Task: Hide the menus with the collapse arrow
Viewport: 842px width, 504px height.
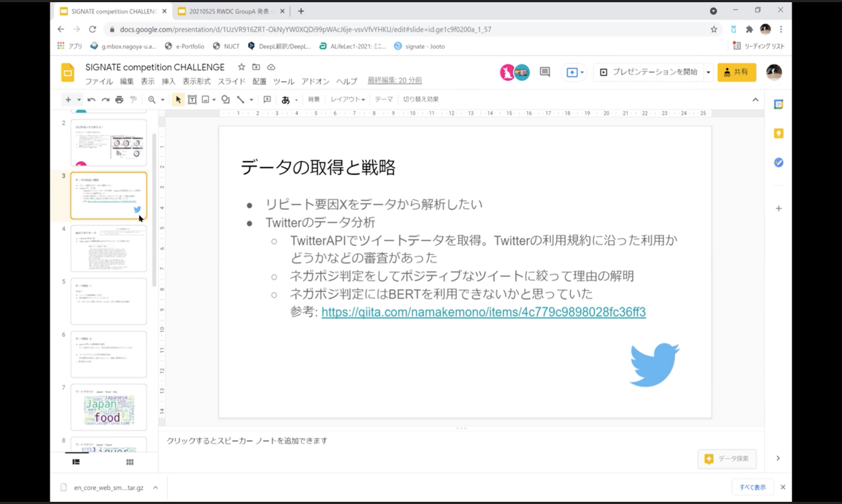Action: (755, 99)
